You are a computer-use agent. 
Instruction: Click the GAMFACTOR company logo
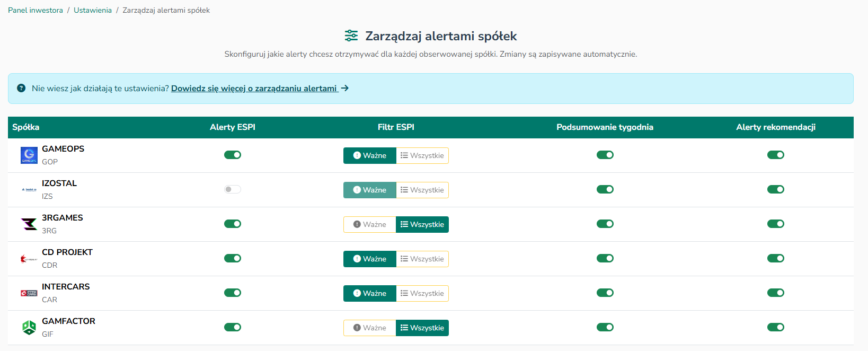(x=29, y=328)
